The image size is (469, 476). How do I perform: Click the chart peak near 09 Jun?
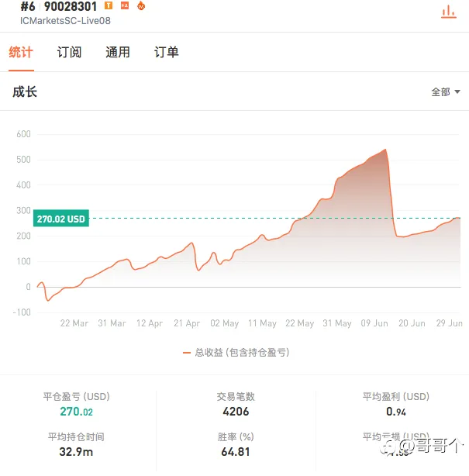point(385,150)
